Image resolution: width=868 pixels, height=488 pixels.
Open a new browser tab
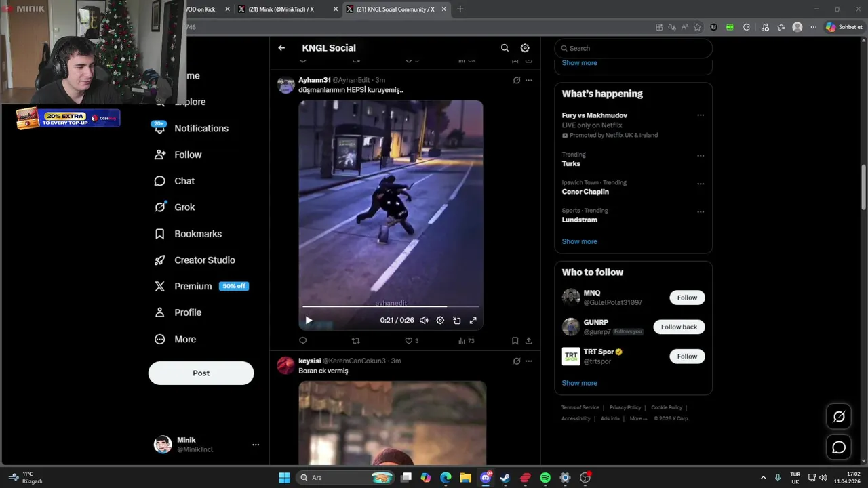pos(460,9)
